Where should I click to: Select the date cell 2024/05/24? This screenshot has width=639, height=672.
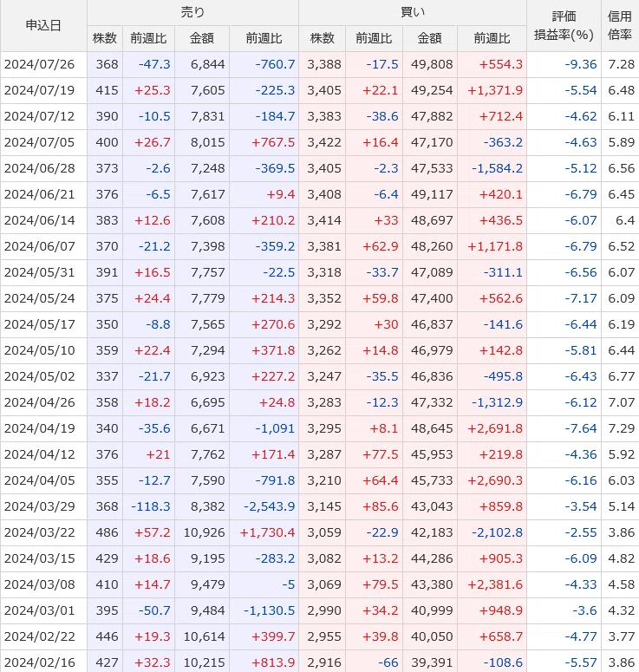[x=43, y=298]
